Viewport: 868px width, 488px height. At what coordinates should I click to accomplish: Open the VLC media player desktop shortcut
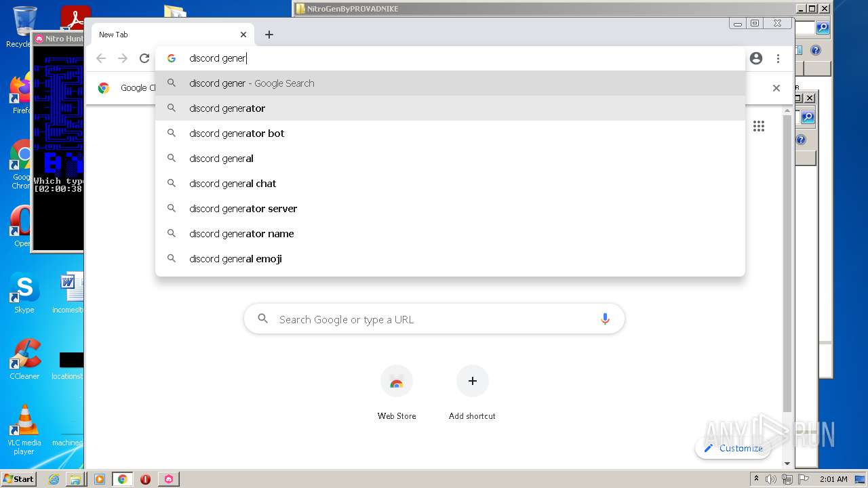[24, 430]
